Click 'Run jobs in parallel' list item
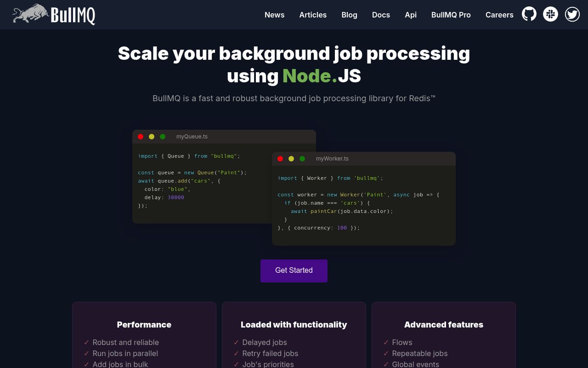Image resolution: width=588 pixels, height=368 pixels. tap(125, 353)
